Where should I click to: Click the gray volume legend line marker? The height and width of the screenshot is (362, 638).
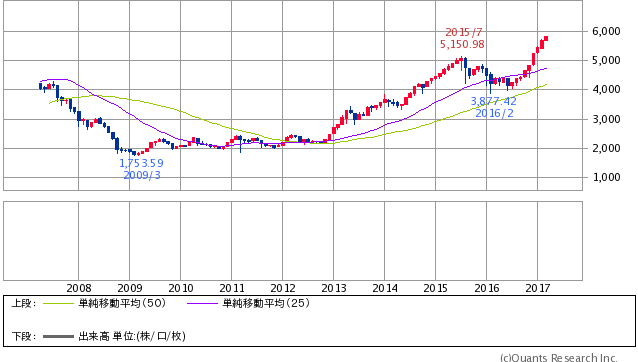(58, 337)
